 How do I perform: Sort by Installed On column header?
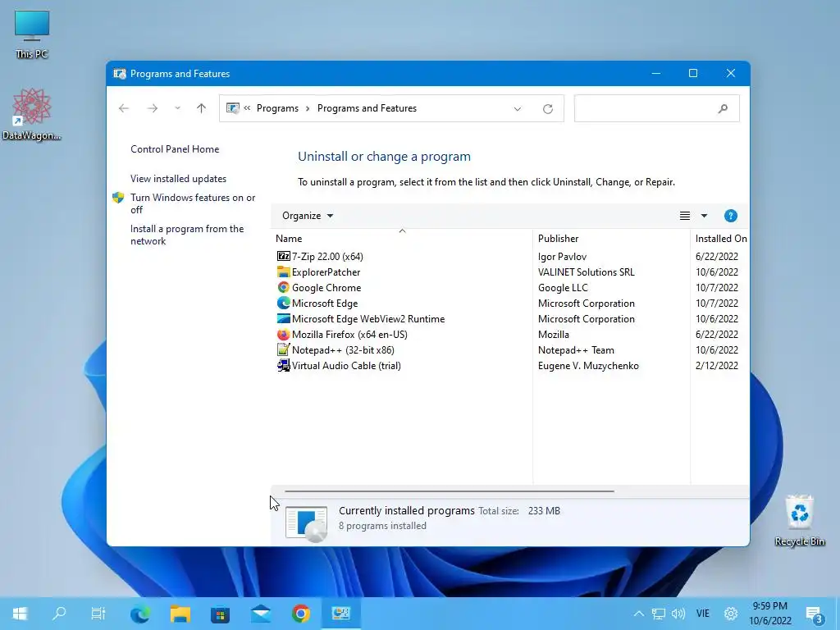coord(720,238)
